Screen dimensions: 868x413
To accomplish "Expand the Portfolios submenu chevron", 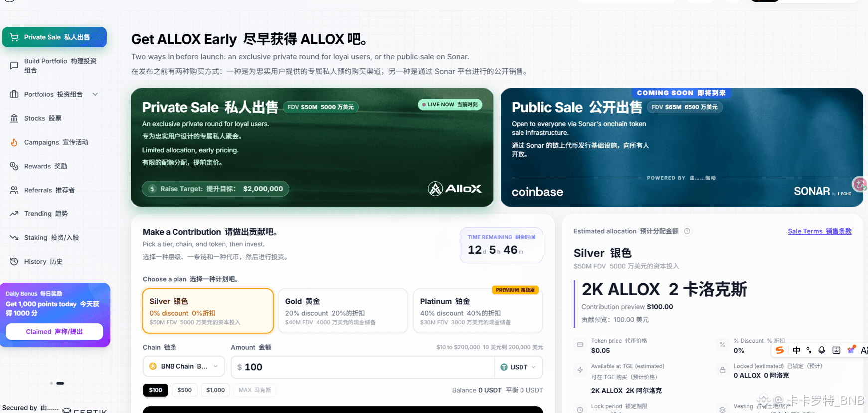I will 95,94.
